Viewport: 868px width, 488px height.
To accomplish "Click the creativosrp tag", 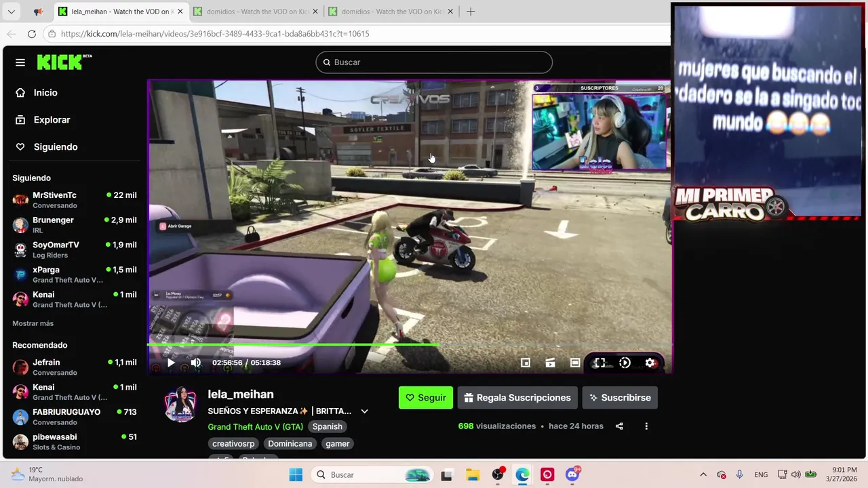I will point(233,443).
